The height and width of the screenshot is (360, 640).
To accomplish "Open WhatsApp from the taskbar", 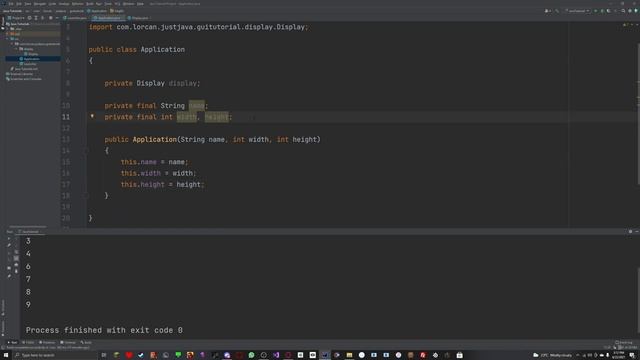I will (251, 355).
